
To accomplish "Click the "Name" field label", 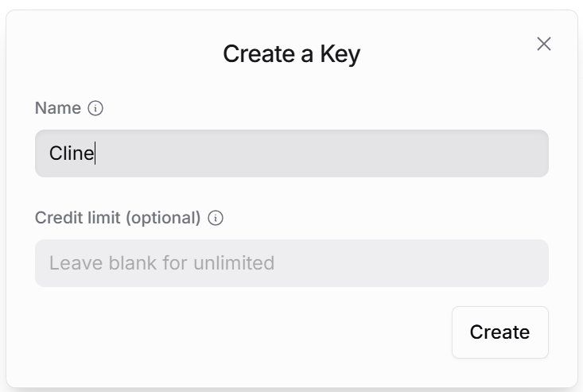I will [x=58, y=108].
